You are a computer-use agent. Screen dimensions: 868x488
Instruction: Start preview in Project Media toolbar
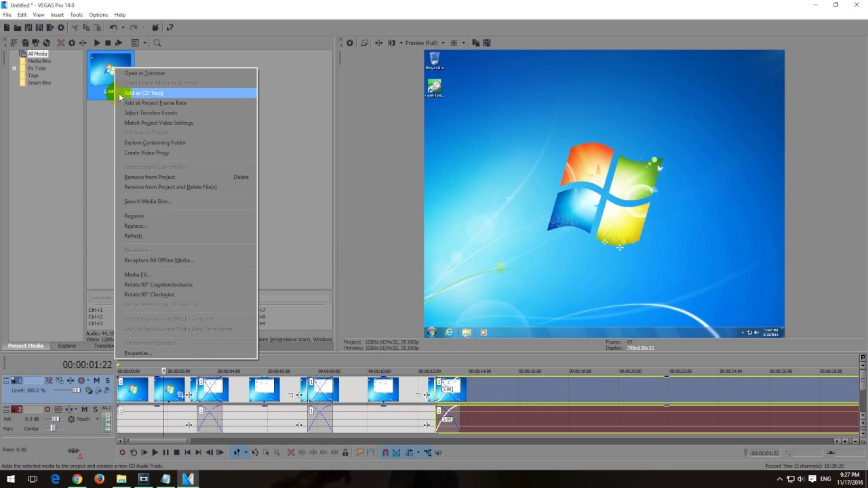click(97, 43)
